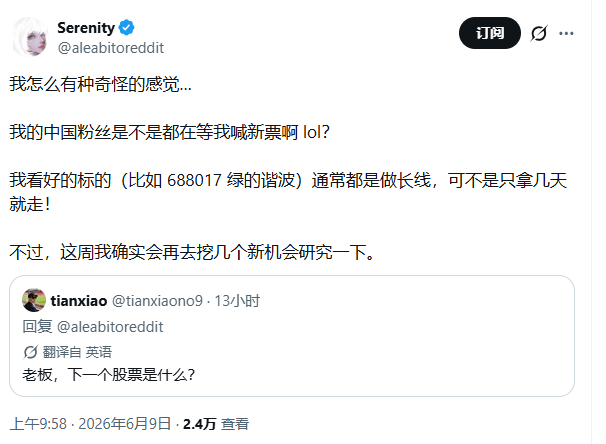Click the 订阅 subscribe button
Image resolution: width=606 pixels, height=444 pixels.
point(490,33)
